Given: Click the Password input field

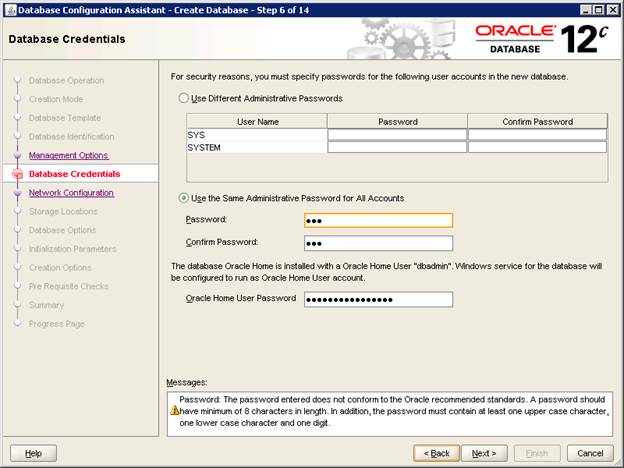Looking at the screenshot, I should pyautogui.click(x=378, y=220).
